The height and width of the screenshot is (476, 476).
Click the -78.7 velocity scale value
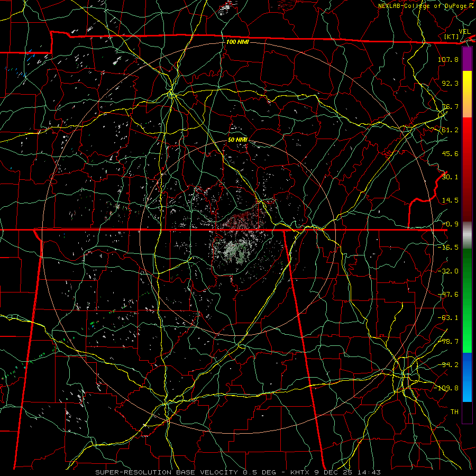(x=448, y=342)
